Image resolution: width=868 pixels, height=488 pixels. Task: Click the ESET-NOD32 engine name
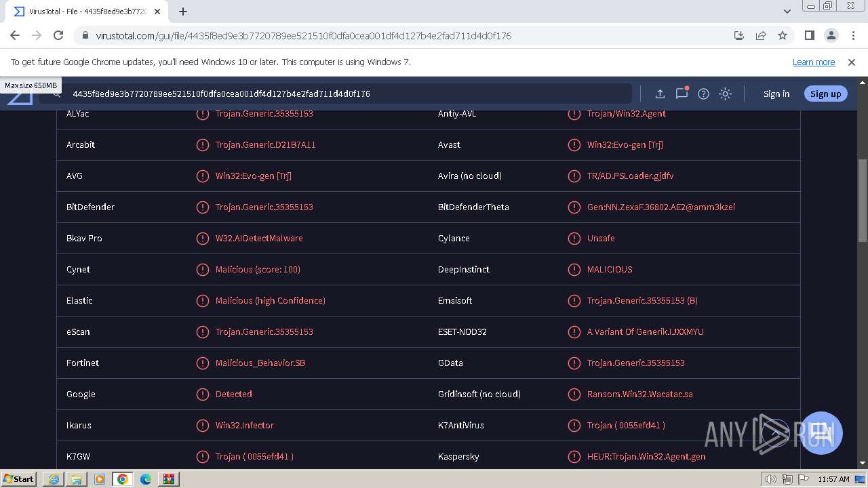(x=462, y=331)
